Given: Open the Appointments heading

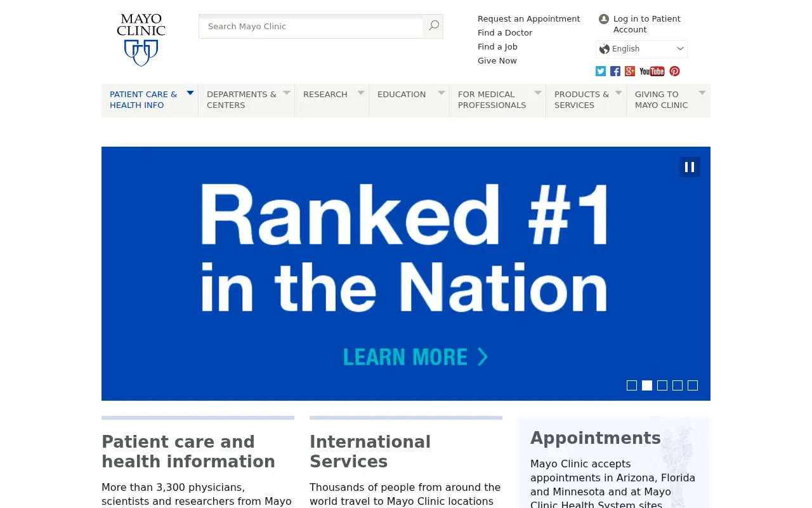Looking at the screenshot, I should pyautogui.click(x=596, y=438).
